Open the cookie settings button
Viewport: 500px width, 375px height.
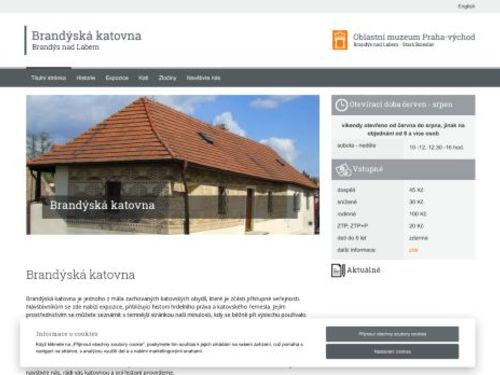(392, 352)
